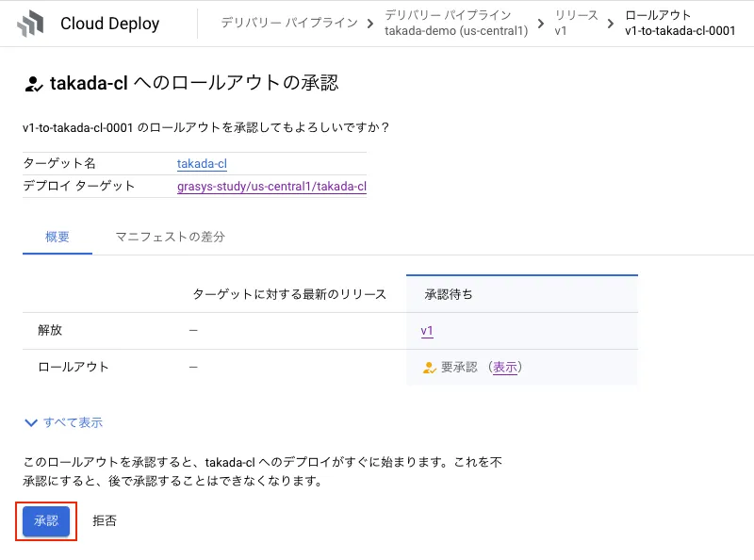Click the ターゲット名 field label
The height and width of the screenshot is (560, 754).
point(59,164)
